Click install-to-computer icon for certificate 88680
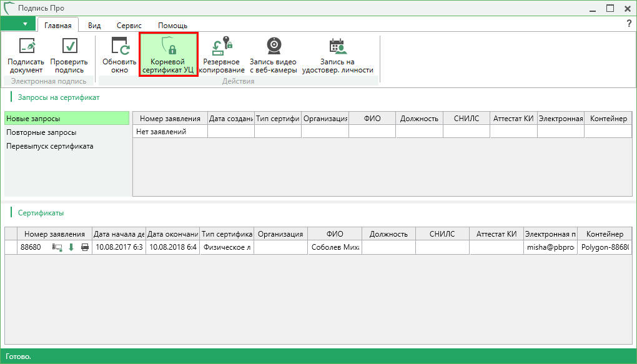This screenshot has height=364, width=637. pyautogui.click(x=57, y=247)
